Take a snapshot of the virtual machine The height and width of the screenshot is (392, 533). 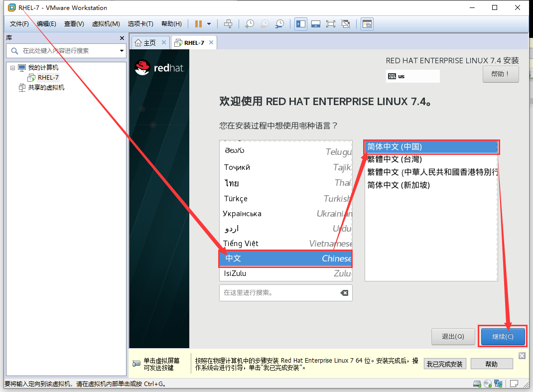(x=250, y=23)
